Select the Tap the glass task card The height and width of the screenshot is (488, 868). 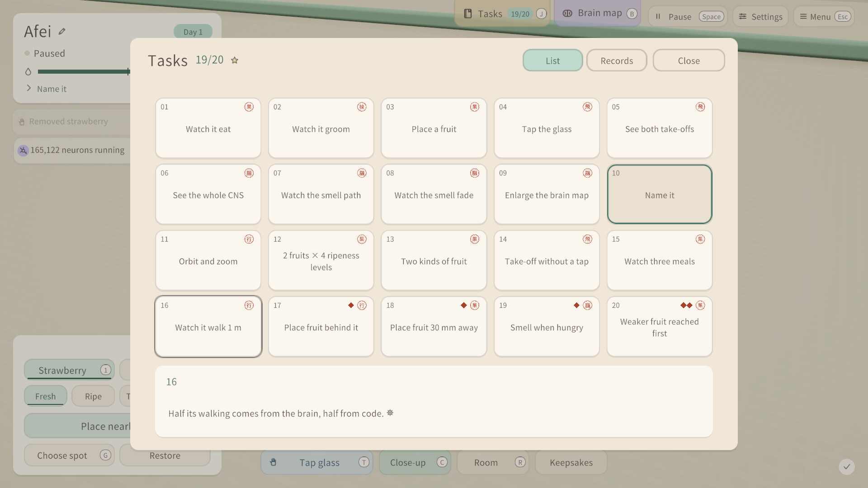[547, 128]
